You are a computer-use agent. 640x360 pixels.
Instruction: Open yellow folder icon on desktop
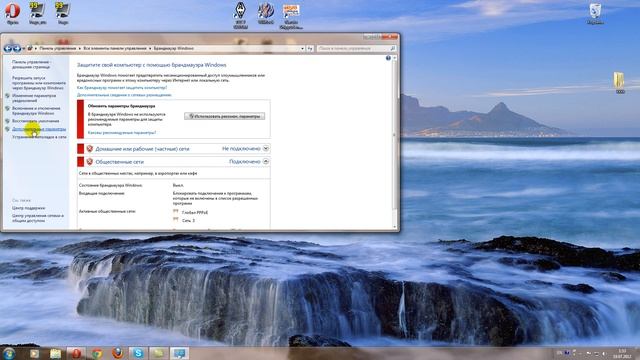[x=620, y=82]
